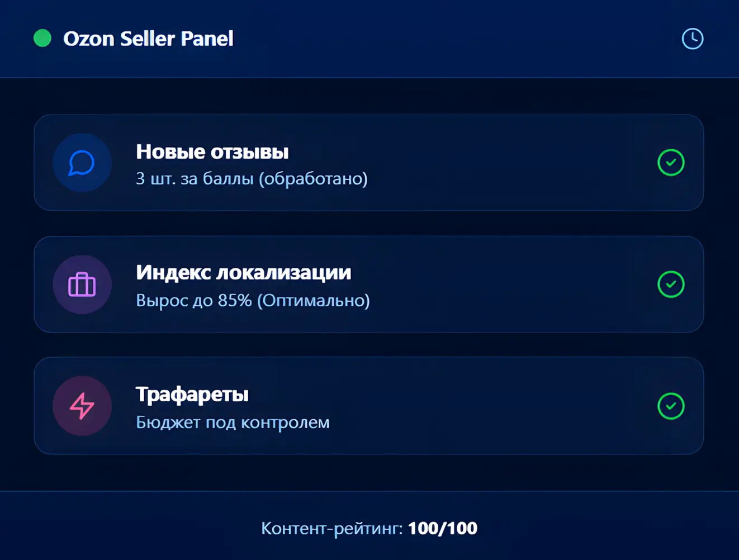Click the Контент-рейтинг label in footer
Viewport: 739px width, 560px height.
[x=331, y=528]
